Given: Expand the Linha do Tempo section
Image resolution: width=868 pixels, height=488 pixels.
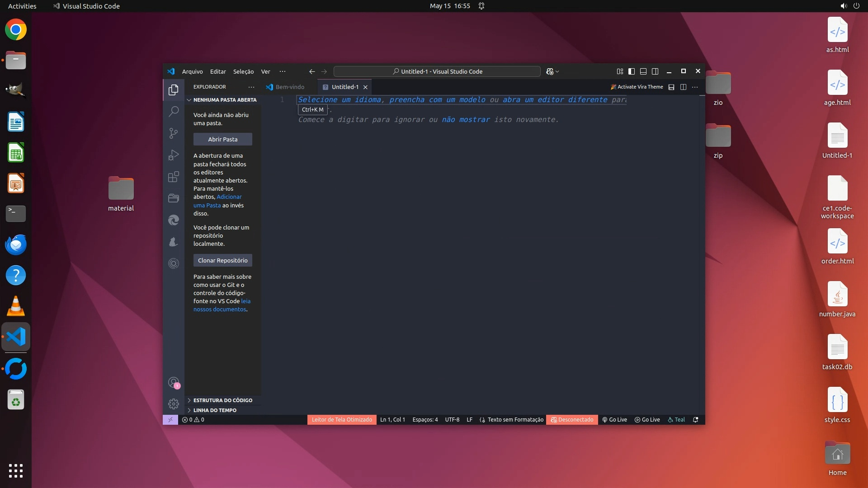Looking at the screenshot, I should point(215,410).
